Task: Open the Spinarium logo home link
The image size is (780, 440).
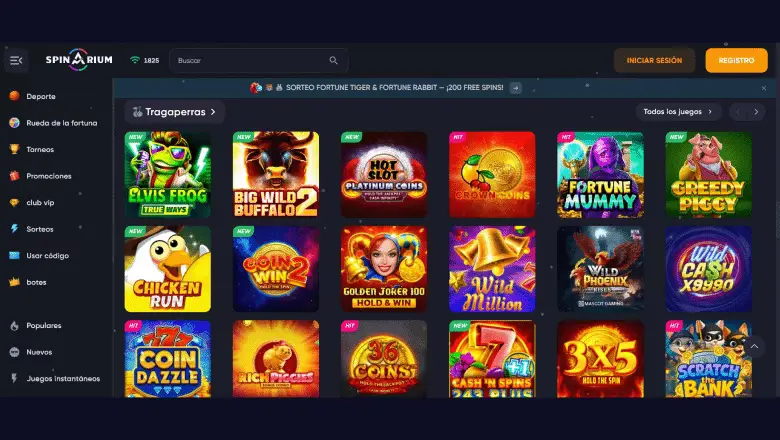Action: 79,60
